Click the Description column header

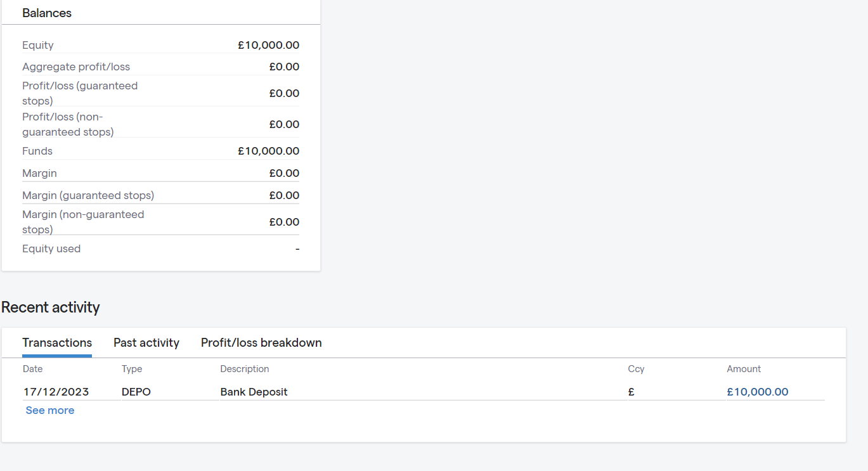point(245,369)
